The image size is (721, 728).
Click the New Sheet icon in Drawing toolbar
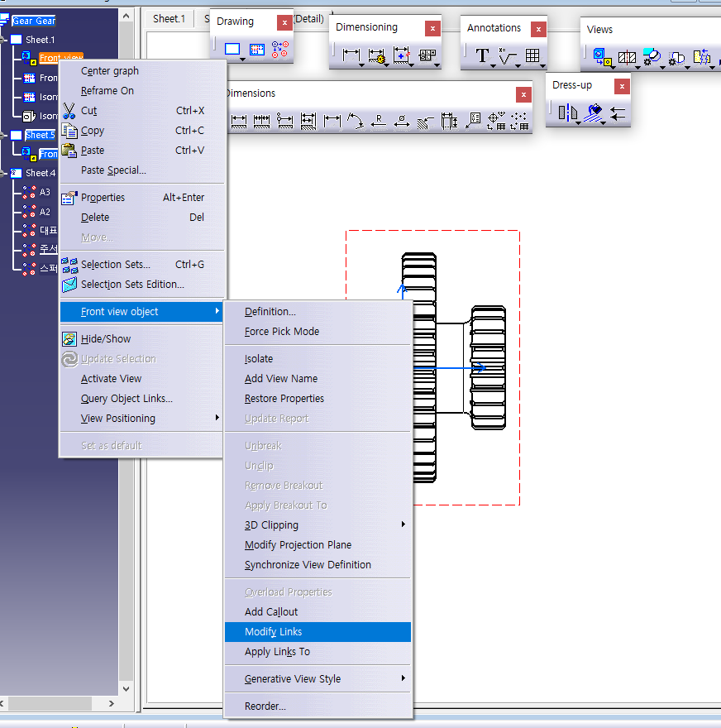pos(232,49)
